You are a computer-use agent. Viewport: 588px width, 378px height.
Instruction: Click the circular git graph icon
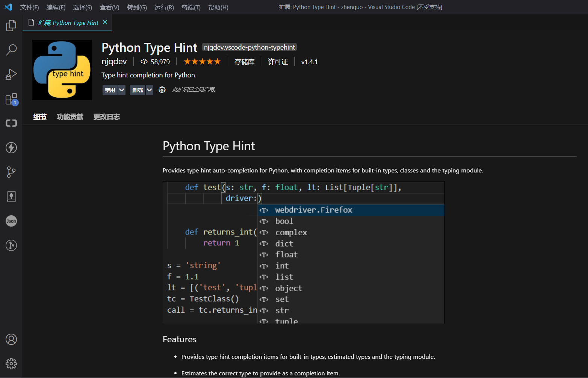click(x=11, y=245)
